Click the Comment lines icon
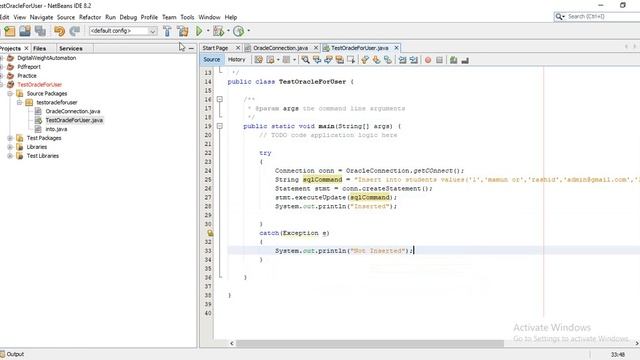 pyautogui.click(x=453, y=60)
